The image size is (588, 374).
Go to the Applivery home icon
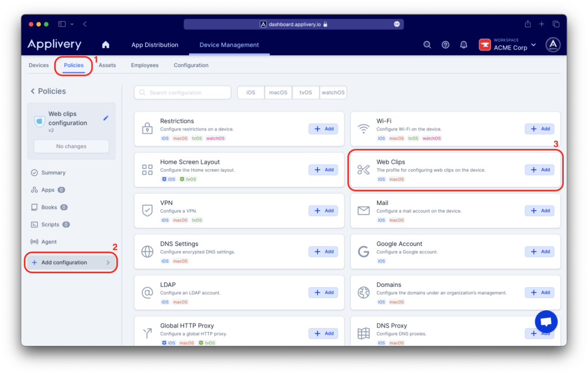coord(106,45)
